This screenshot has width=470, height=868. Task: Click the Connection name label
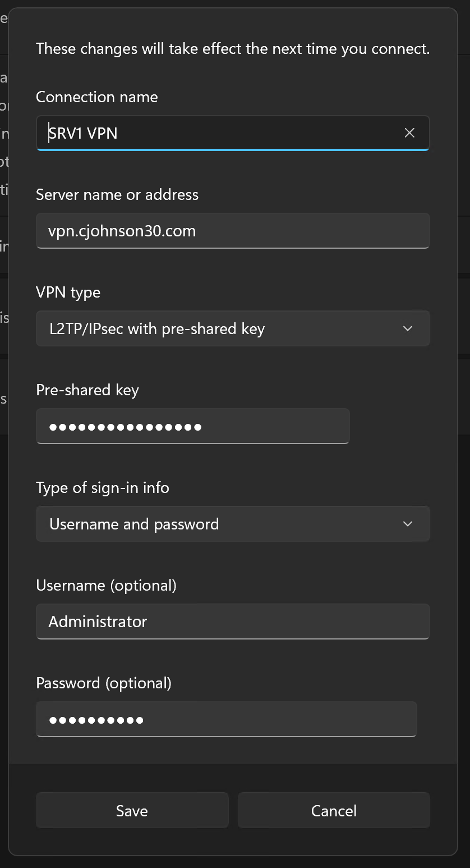96,97
